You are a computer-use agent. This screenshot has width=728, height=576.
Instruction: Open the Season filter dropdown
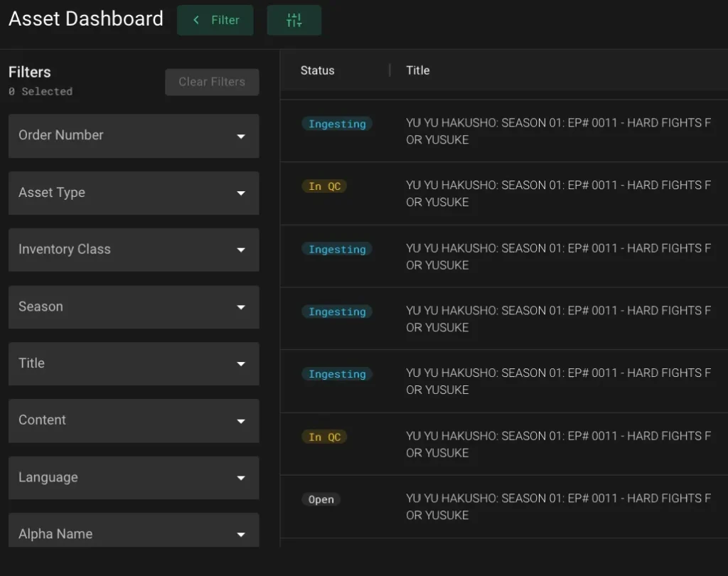pyautogui.click(x=134, y=307)
